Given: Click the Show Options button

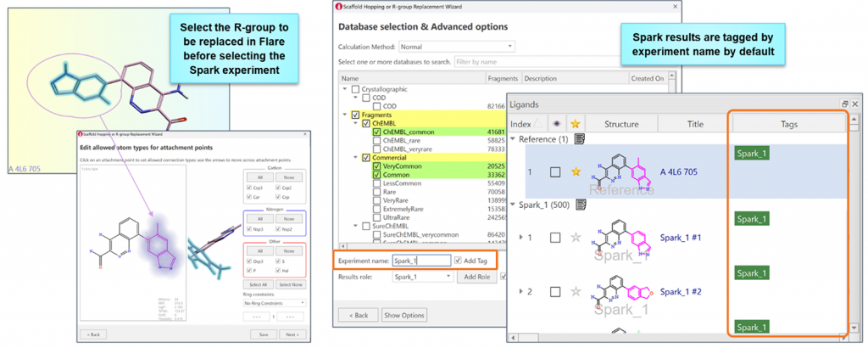Looking at the screenshot, I should 404,315.
